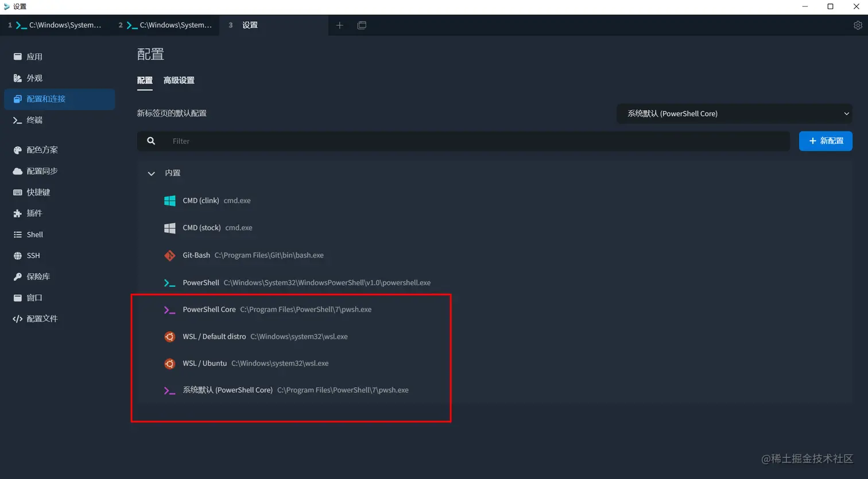Open the 终端 terminal sidebar icon
Screen dimensions: 868x479
(18, 120)
